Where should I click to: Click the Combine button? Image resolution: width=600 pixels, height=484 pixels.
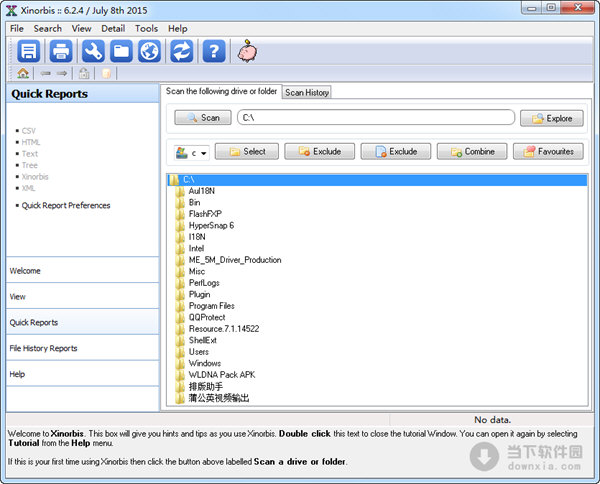click(x=472, y=152)
